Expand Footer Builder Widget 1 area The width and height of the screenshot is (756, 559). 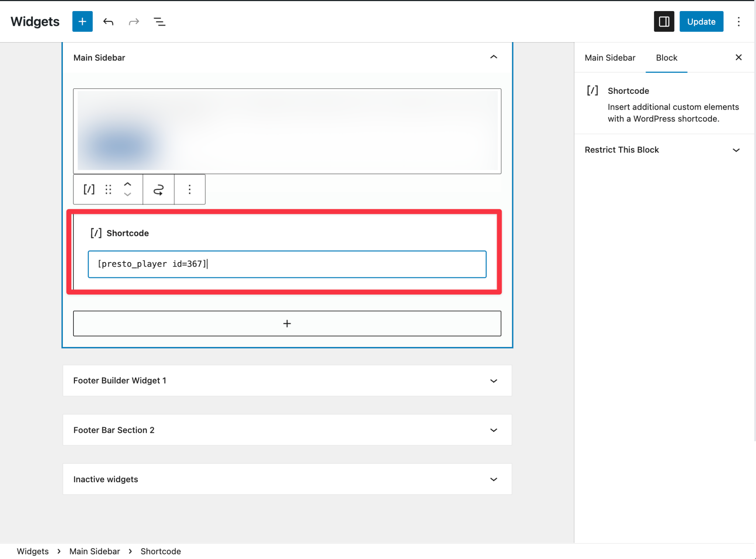(x=494, y=381)
